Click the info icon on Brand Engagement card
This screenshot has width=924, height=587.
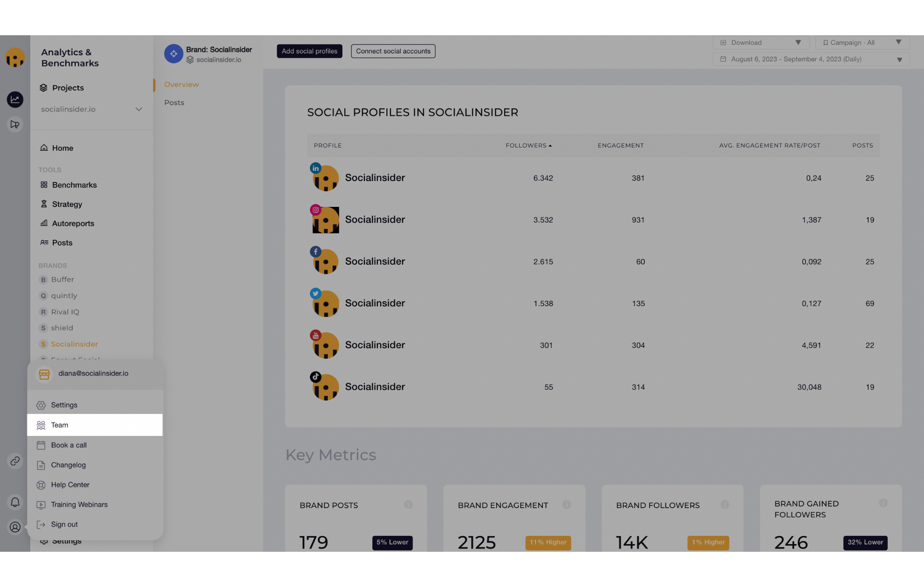(x=567, y=504)
